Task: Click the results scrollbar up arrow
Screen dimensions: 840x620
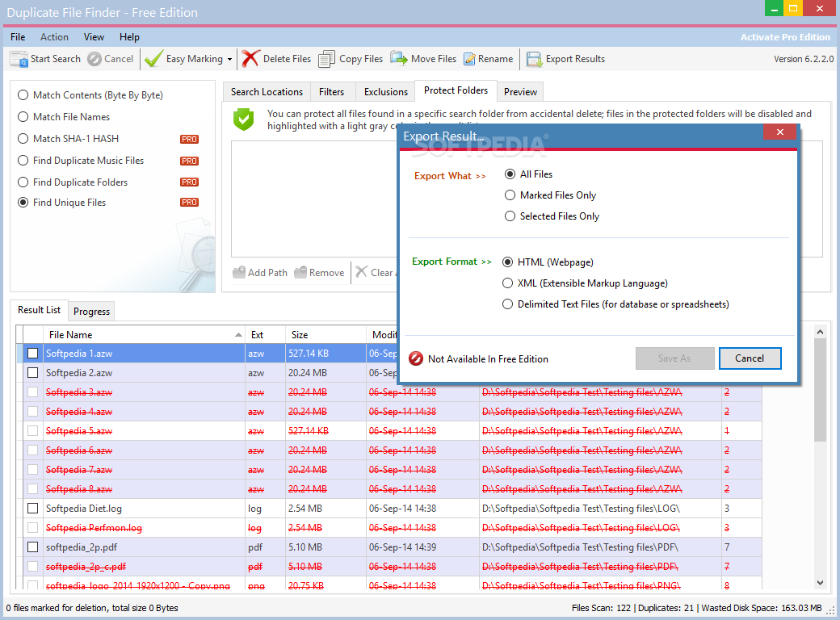Action: tap(820, 332)
